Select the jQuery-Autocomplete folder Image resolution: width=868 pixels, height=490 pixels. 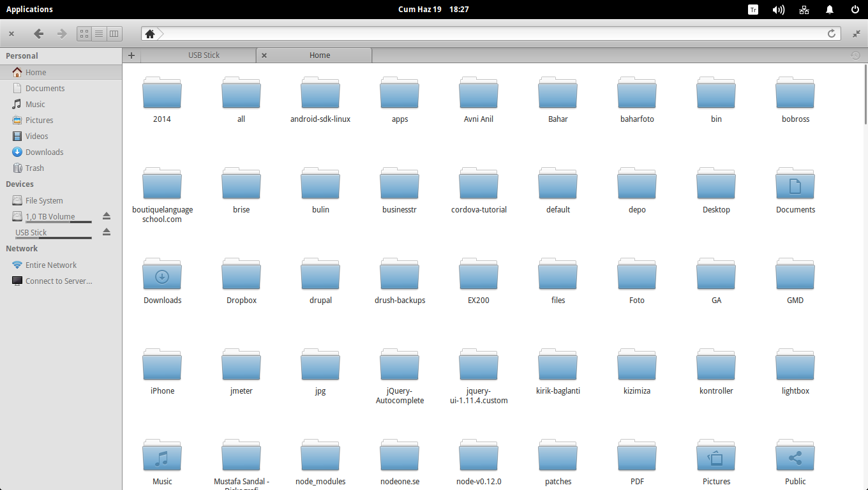(x=400, y=376)
